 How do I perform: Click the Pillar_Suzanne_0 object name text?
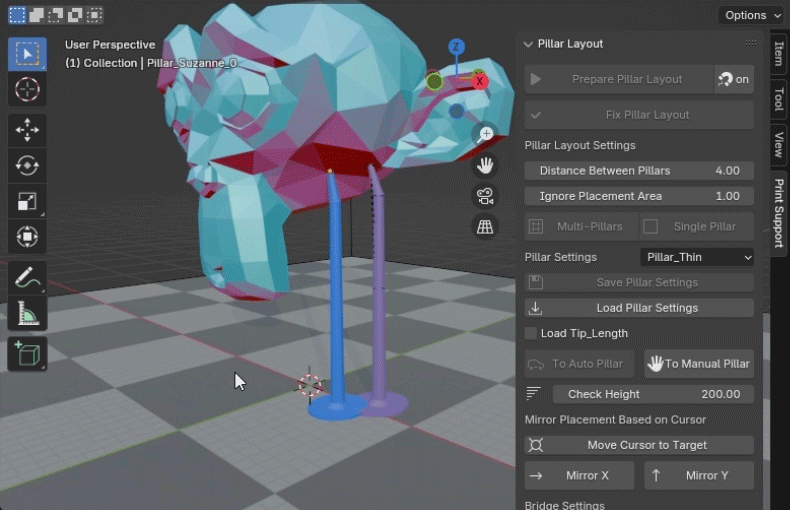[191, 63]
